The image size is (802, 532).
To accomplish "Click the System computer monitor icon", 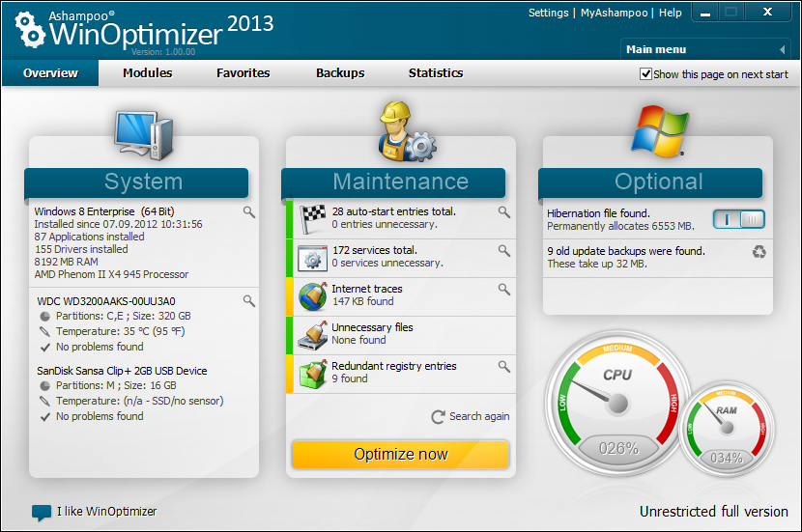I will 144,135.
